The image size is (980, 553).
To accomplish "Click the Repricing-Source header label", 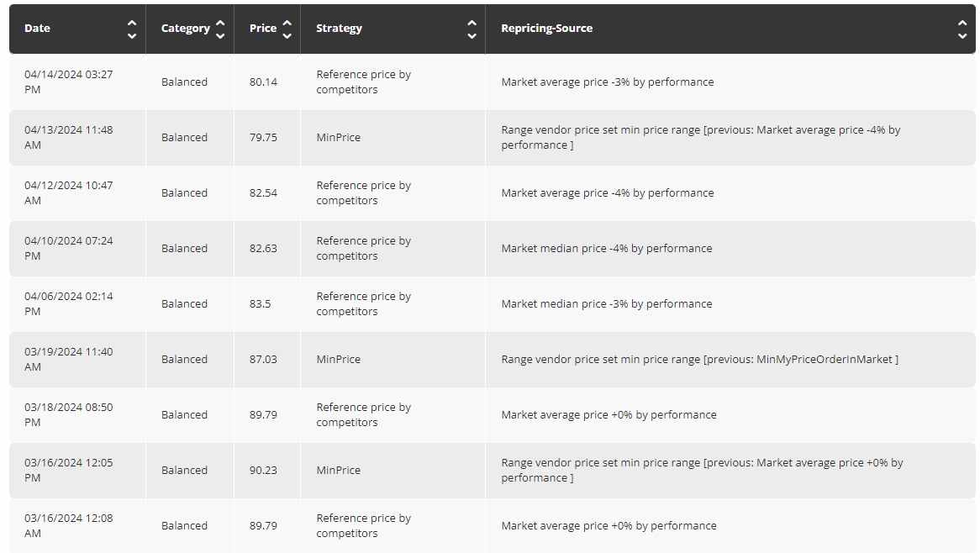I will click(546, 29).
